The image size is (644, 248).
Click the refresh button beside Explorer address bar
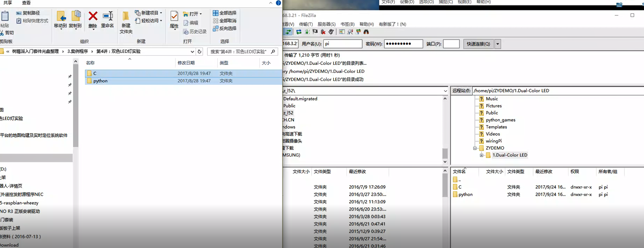[199, 51]
